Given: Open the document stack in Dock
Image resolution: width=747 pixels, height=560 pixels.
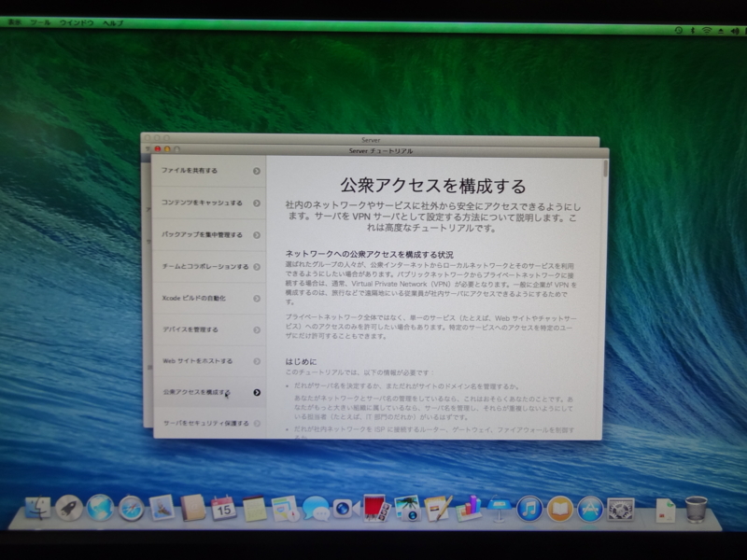Looking at the screenshot, I should (x=666, y=510).
